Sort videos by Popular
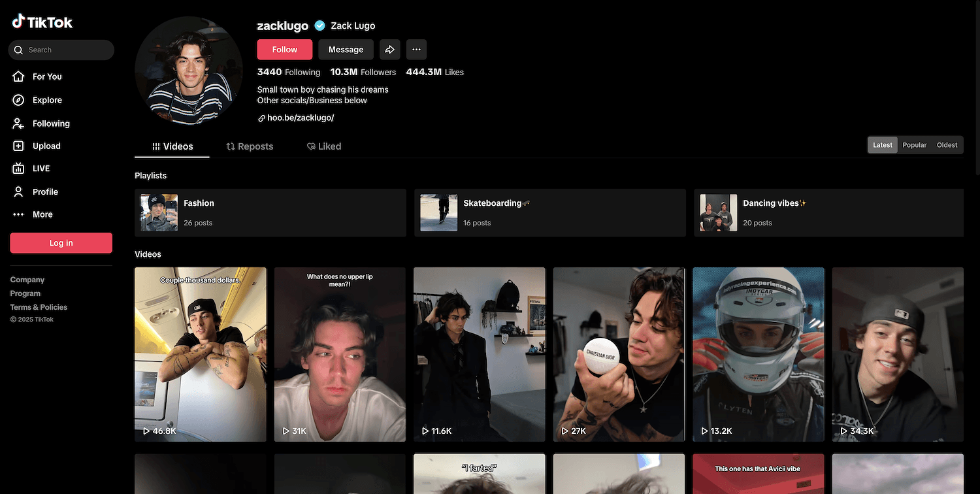 point(914,145)
